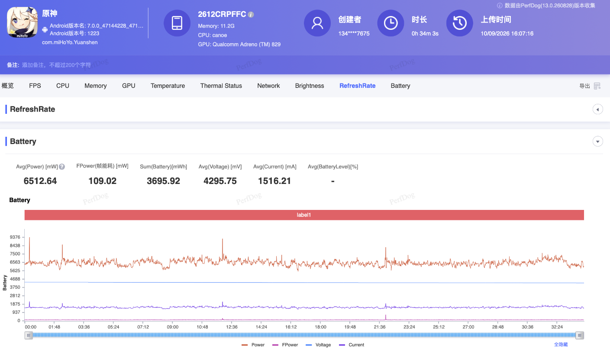Click the remark input field
The image size is (610, 364).
click(57, 65)
